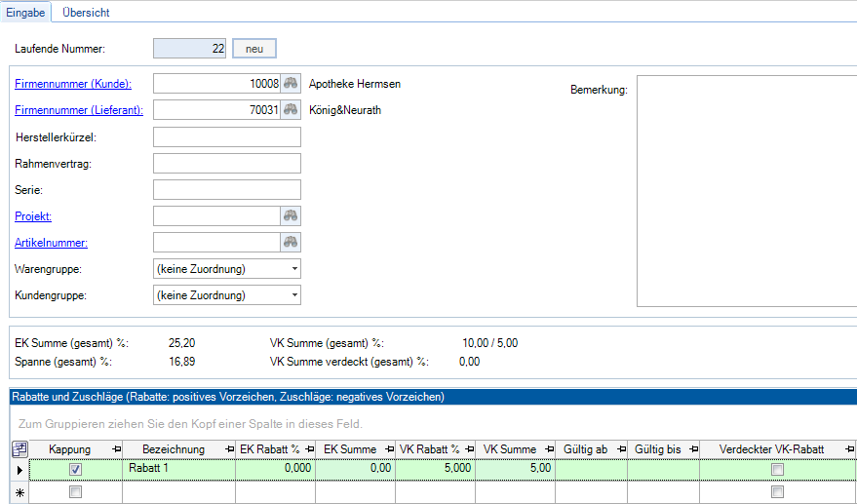Switch to the Übersicht tab

(x=86, y=13)
